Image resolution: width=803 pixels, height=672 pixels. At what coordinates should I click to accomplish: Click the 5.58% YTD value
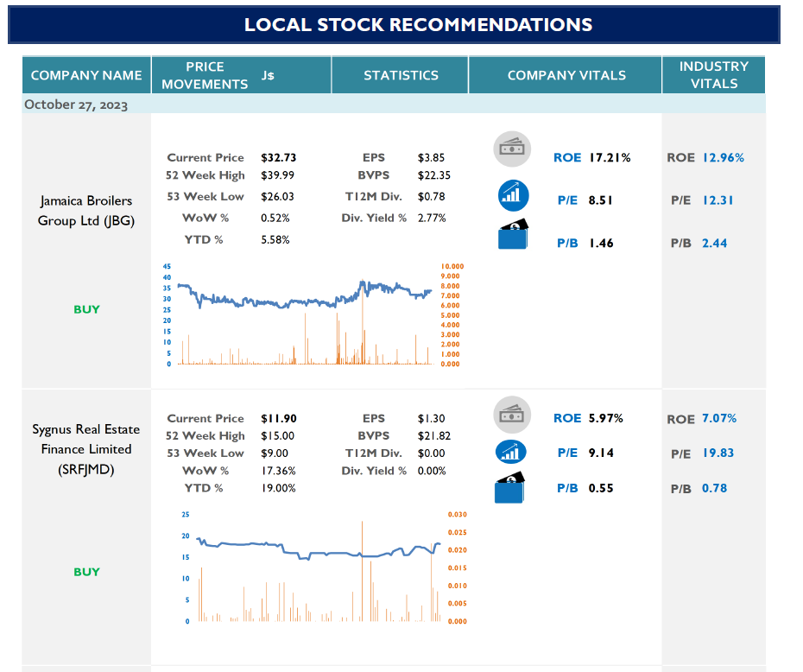275,240
